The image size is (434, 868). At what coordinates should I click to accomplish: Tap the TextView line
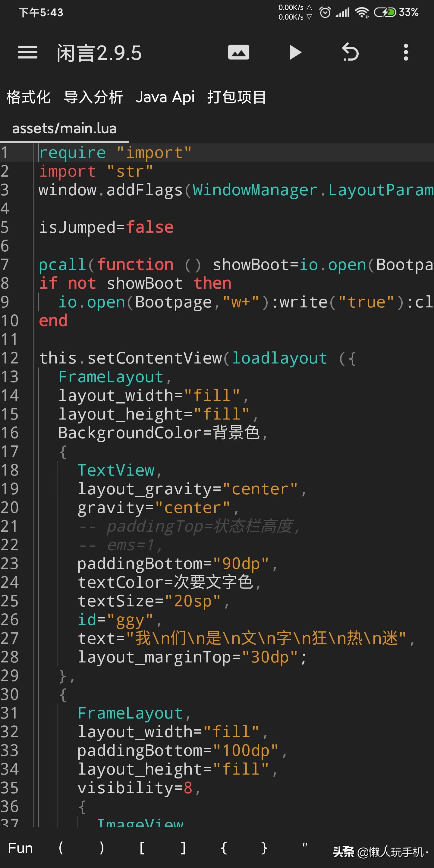(120, 470)
